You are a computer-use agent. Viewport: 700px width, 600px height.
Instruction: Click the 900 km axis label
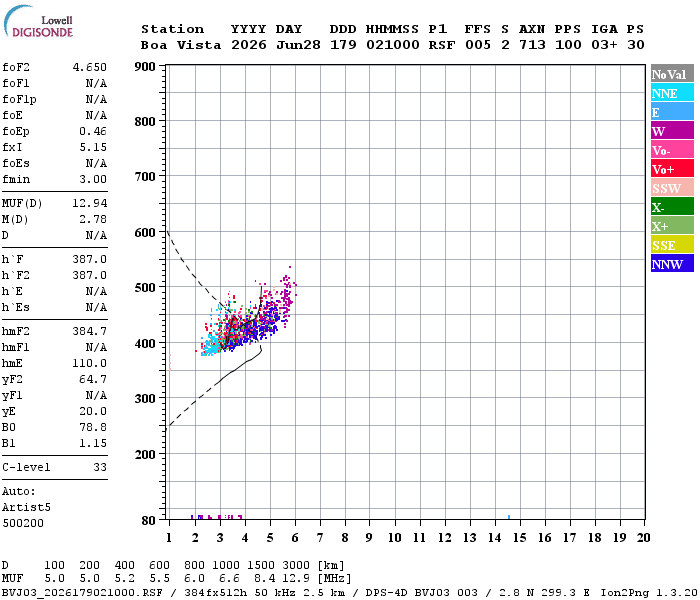(x=145, y=67)
